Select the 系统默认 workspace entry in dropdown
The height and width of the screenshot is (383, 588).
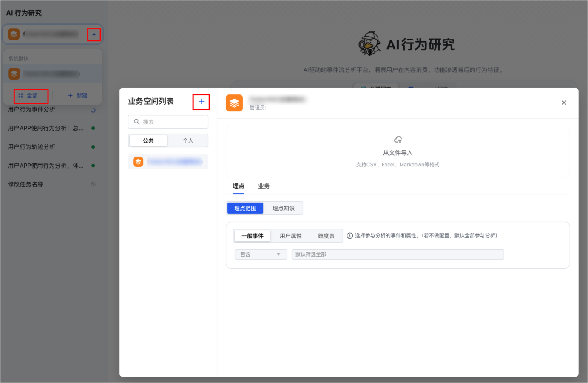click(52, 74)
